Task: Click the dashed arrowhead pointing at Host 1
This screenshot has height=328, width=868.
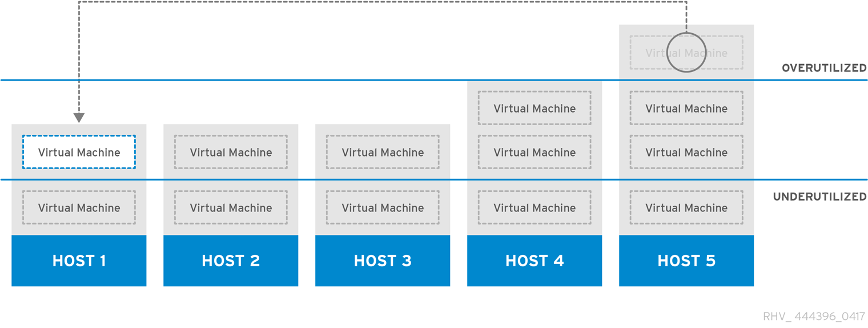Action: tap(79, 118)
